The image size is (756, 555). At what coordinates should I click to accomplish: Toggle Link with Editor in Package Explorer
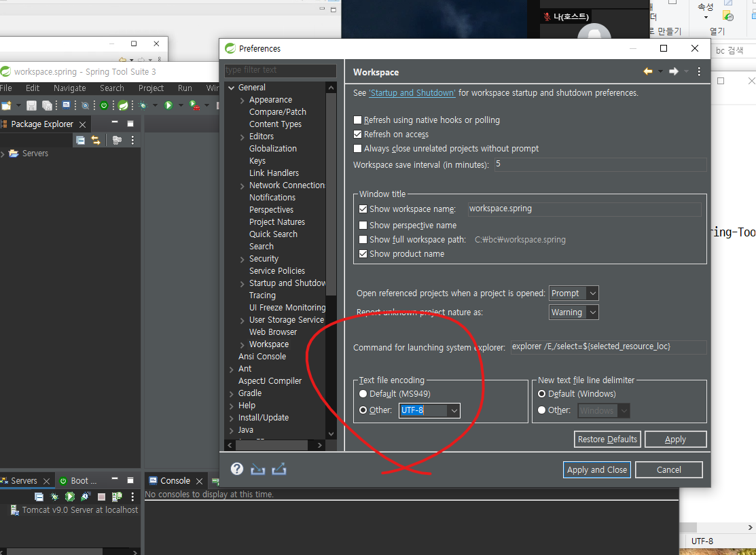tap(96, 141)
